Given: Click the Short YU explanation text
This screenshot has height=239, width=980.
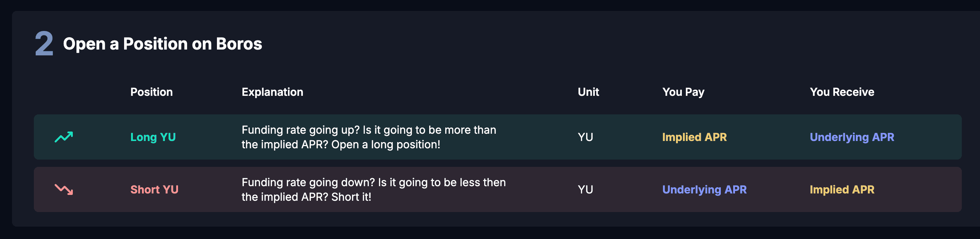Looking at the screenshot, I should [374, 189].
